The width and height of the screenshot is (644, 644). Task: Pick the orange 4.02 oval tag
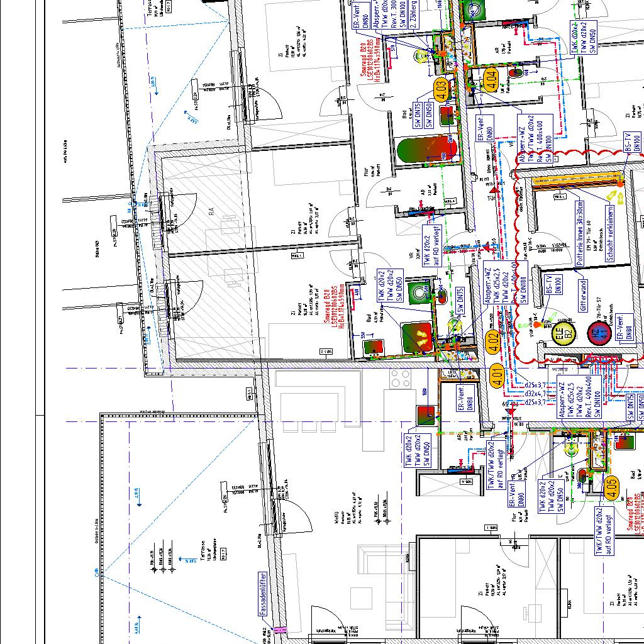[x=493, y=341]
